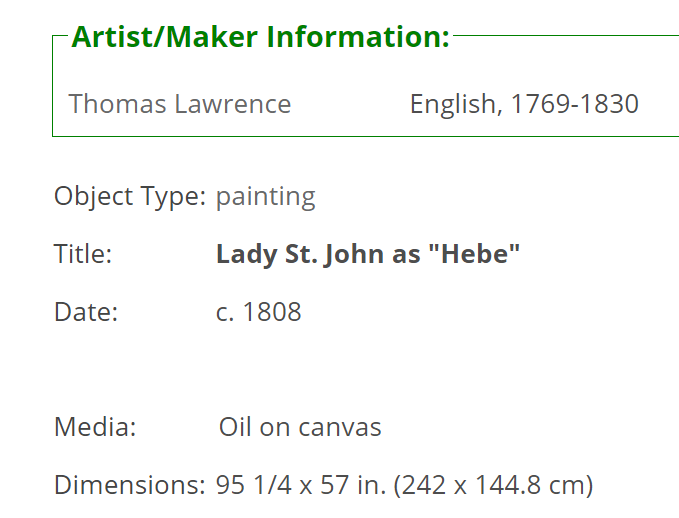Viewport: 679px width, 518px height.
Task: Select the c. 1808 date value
Action: pos(259,311)
